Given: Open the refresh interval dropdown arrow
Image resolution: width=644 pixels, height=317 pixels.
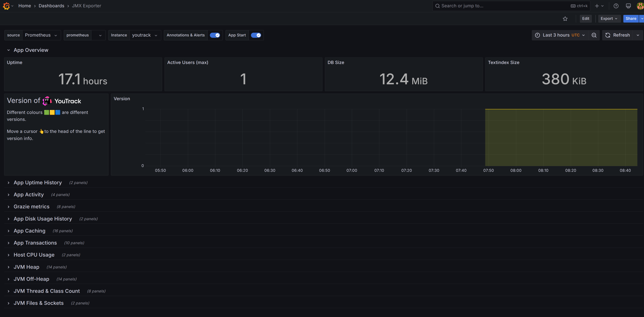Looking at the screenshot, I should click(638, 35).
